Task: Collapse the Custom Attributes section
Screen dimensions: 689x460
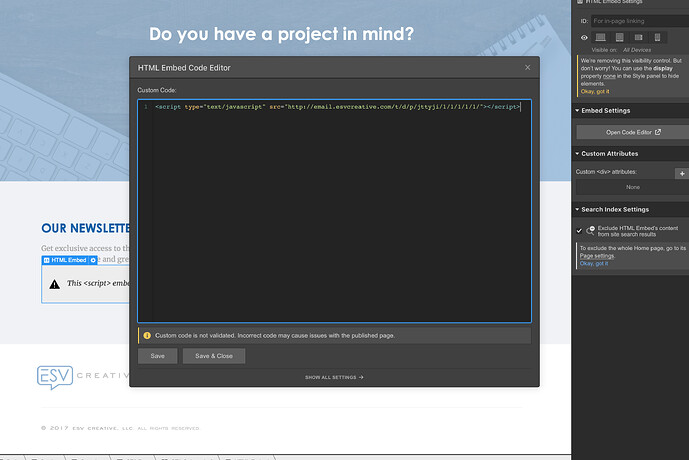Action: coord(607,154)
